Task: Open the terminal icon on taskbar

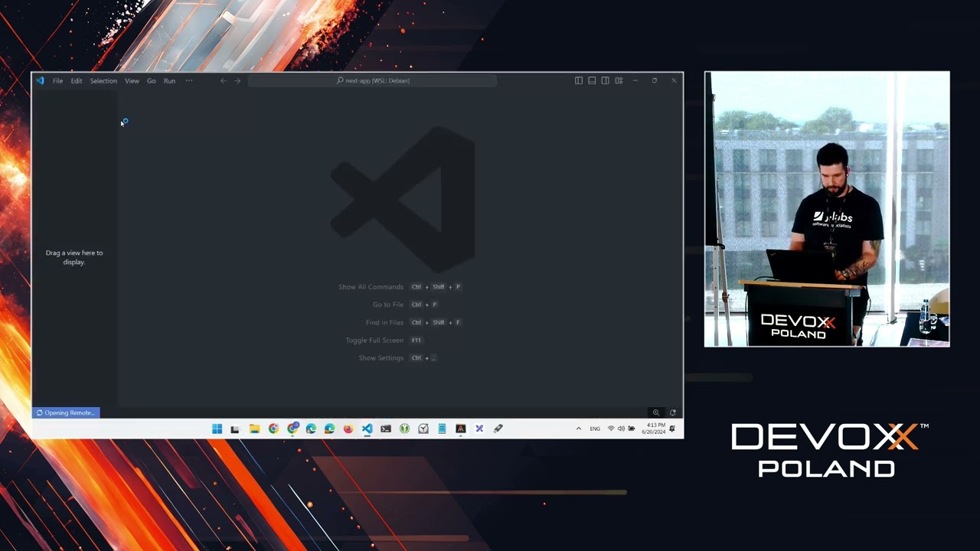Action: 386,429
